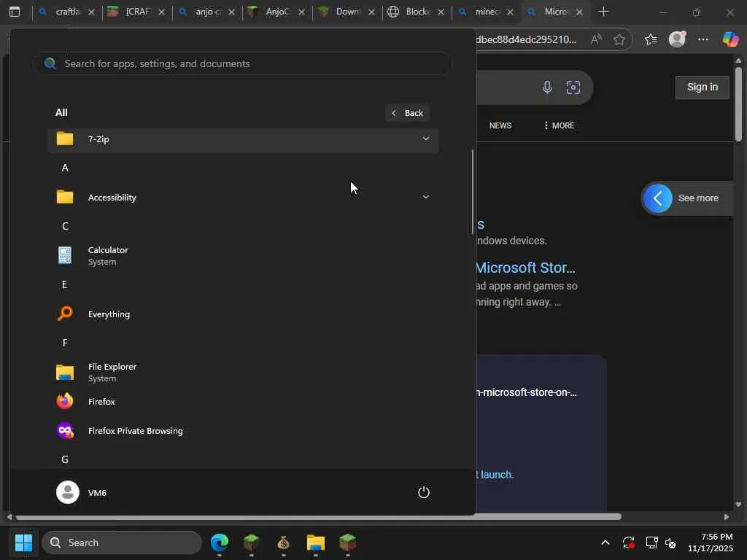Jump to letter A section header

click(x=65, y=168)
